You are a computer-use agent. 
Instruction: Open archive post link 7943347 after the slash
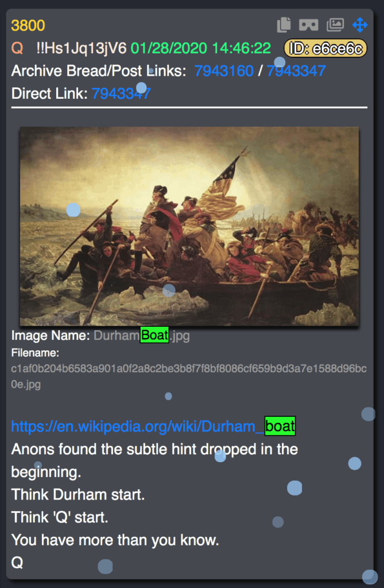296,71
